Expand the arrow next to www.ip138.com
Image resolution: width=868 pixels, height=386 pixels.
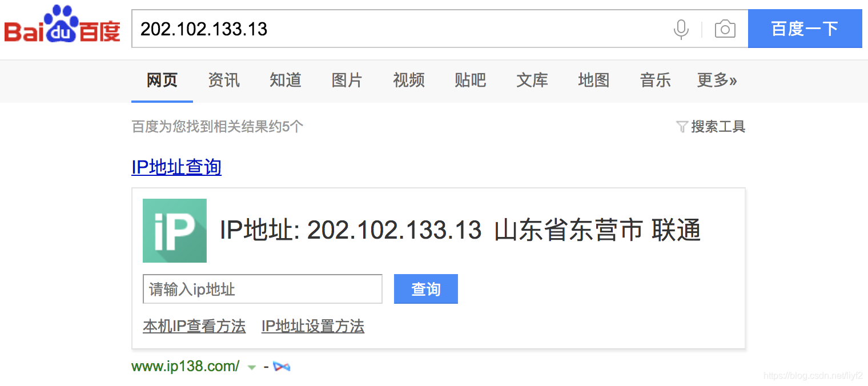[252, 367]
